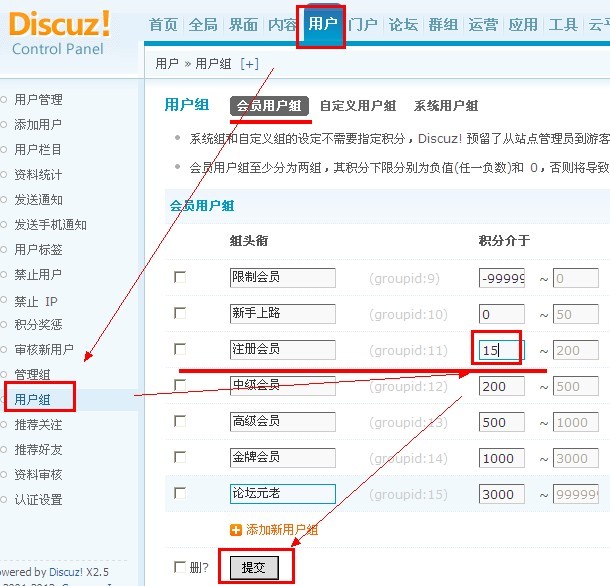Click the lower credit field showing 3000
Viewport: 610px width, 586px height.
pyautogui.click(x=501, y=494)
